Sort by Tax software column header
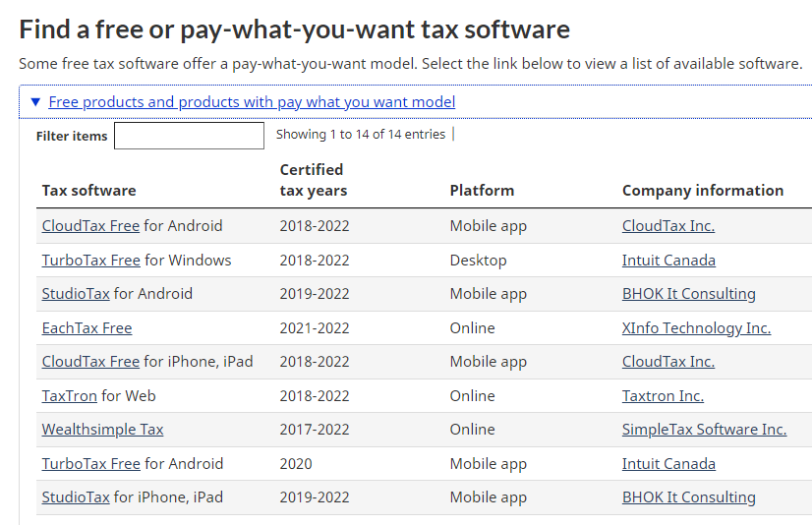Image resolution: width=812 pixels, height=525 pixels. [89, 191]
